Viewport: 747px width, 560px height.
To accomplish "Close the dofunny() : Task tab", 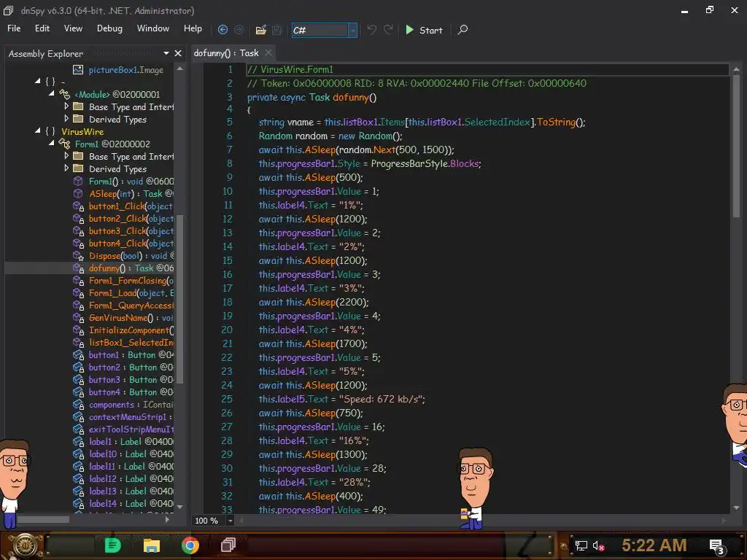I will [268, 52].
